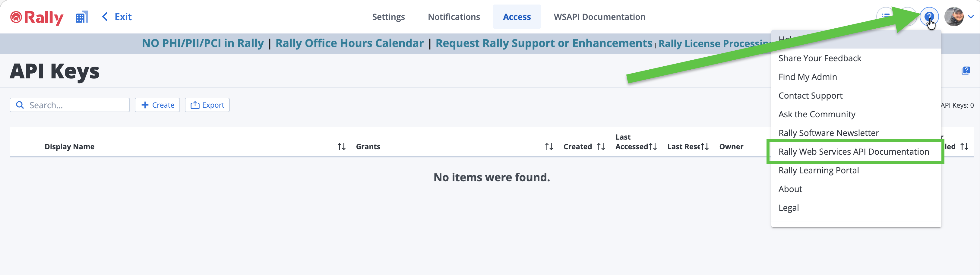This screenshot has width=980, height=275.
Task: Click the Grants column header
Action: click(368, 147)
